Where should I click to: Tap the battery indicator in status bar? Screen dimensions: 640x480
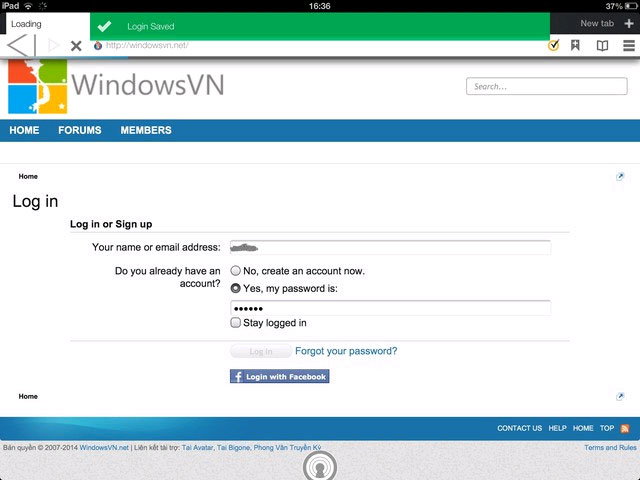[x=630, y=6]
